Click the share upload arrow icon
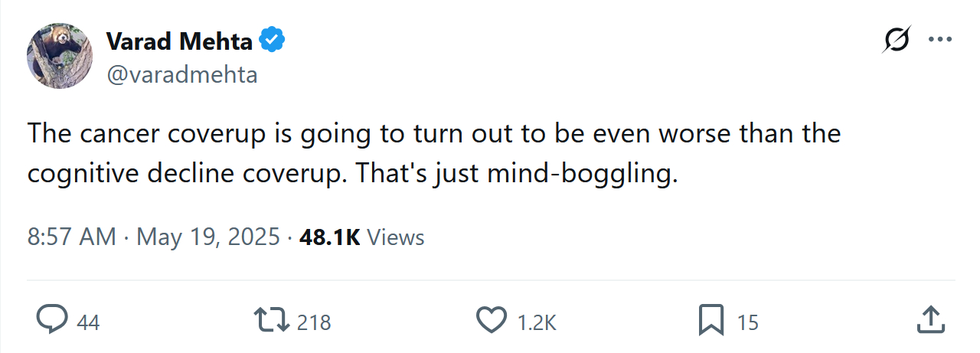 [929, 321]
